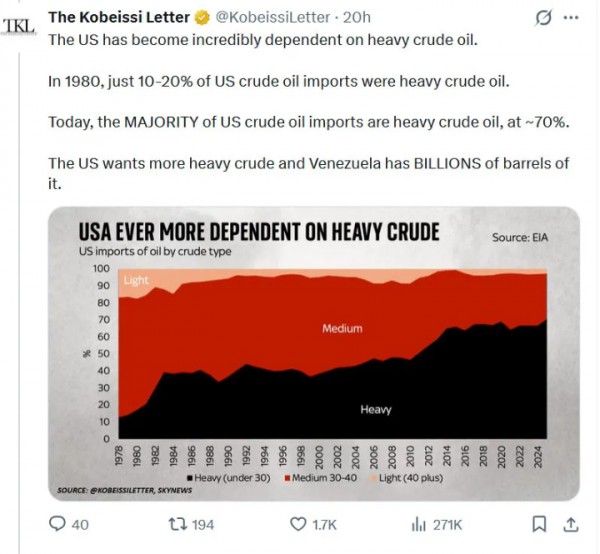Open the Grok icon beside the timestamp
The image size is (600, 554).
coord(544,18)
